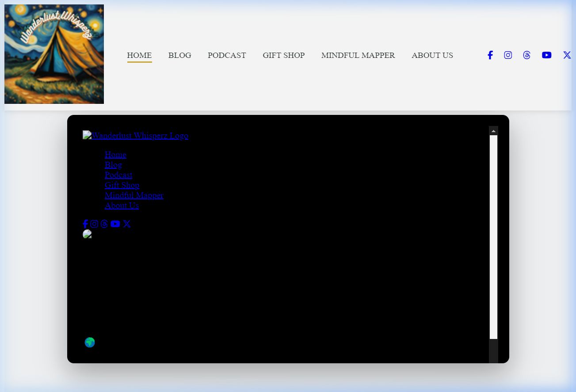Open PODCAST from the top navigation
576x392 pixels.
point(227,55)
